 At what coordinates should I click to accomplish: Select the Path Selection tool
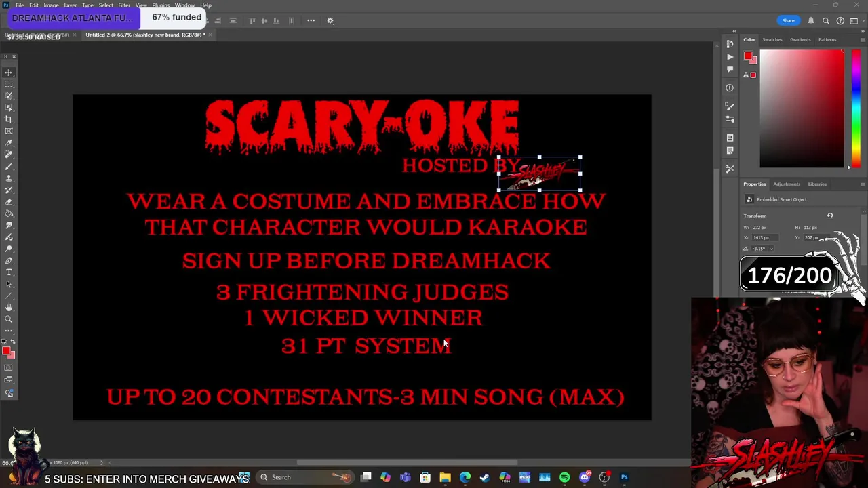click(9, 284)
